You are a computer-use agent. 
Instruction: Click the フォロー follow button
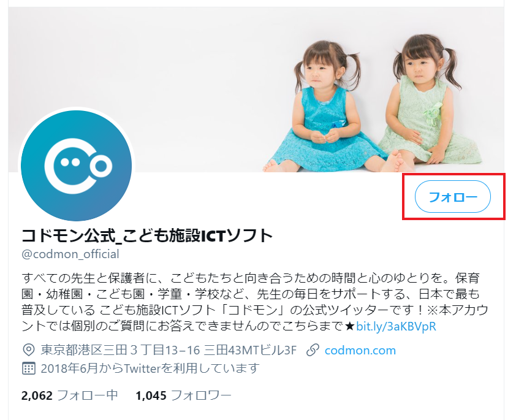tap(452, 196)
